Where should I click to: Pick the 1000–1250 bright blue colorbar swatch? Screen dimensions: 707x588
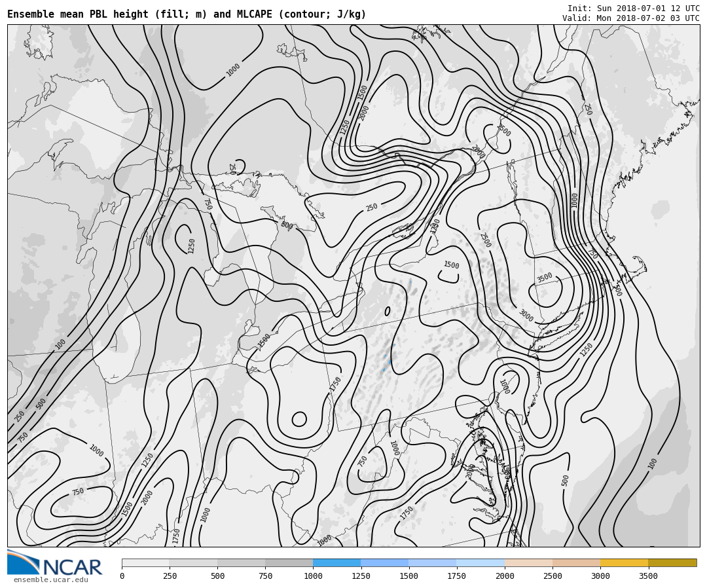(x=337, y=562)
